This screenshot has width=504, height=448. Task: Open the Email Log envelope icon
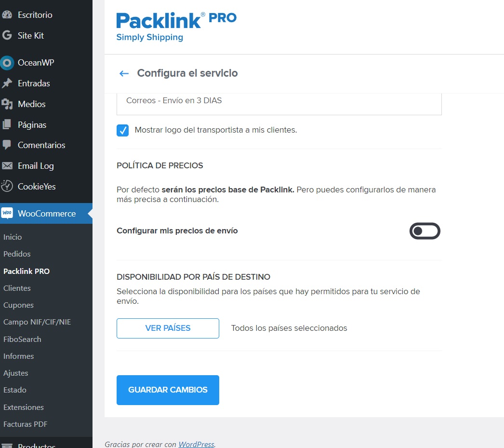tap(7, 165)
